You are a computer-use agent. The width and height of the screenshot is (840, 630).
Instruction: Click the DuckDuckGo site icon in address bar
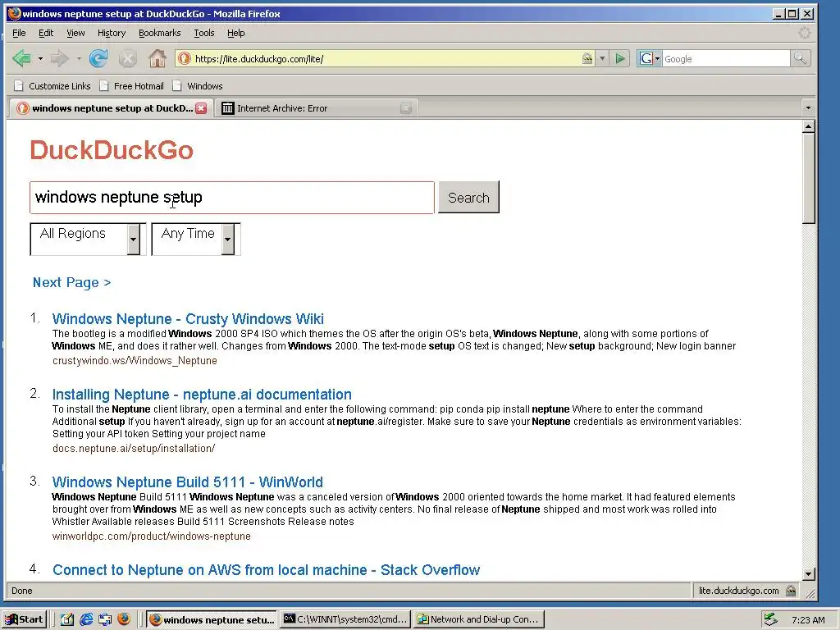[185, 58]
